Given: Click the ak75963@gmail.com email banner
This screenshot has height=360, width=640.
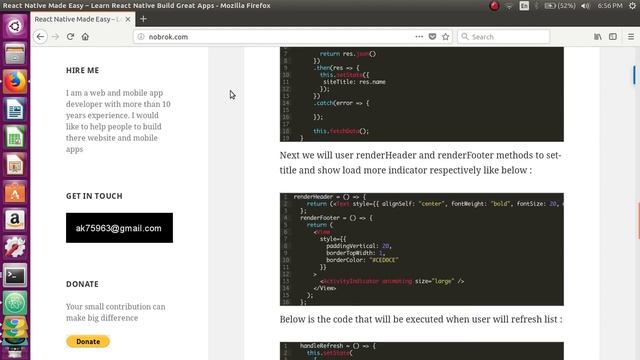Looking at the screenshot, I should [119, 228].
